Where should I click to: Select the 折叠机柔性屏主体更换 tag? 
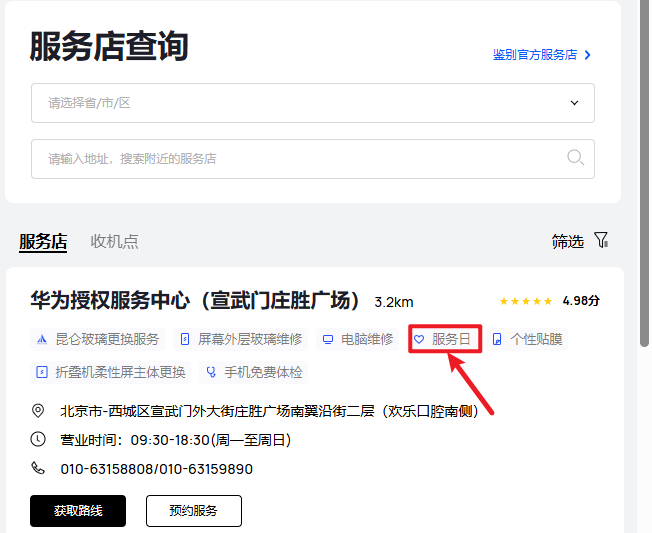pos(111,372)
